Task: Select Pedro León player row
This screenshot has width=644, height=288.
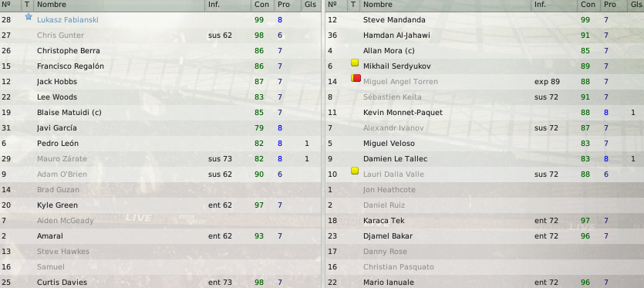Action: [x=160, y=143]
